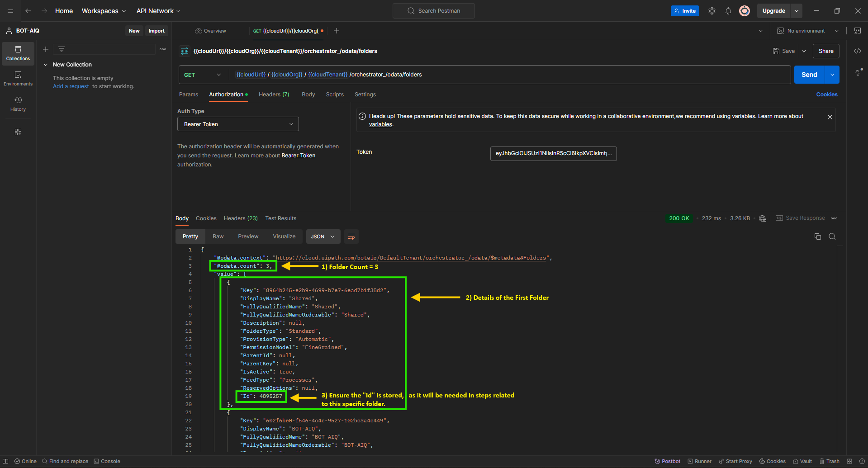Toggle the sidebar icon in status bar
The width and height of the screenshot is (868, 468).
(x=5, y=461)
